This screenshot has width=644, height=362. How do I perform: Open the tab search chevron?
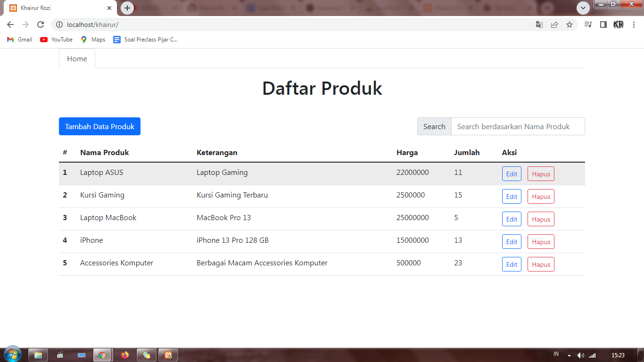pos(583,8)
